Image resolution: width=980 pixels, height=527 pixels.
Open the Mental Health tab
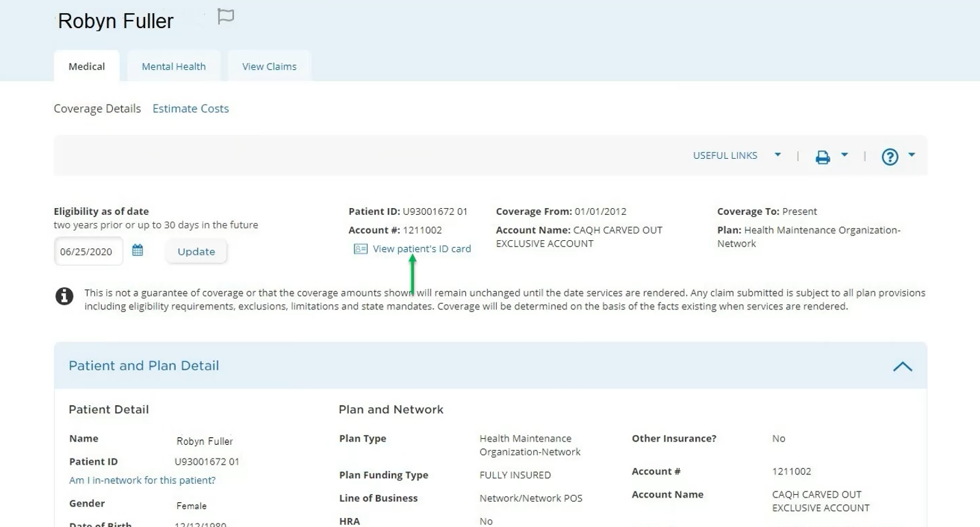pos(174,66)
